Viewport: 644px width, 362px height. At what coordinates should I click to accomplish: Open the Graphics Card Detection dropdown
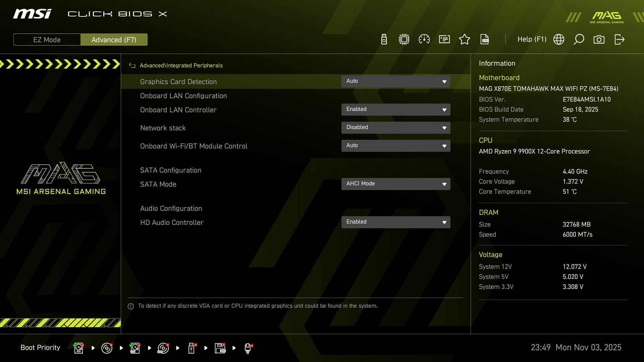[x=396, y=81]
